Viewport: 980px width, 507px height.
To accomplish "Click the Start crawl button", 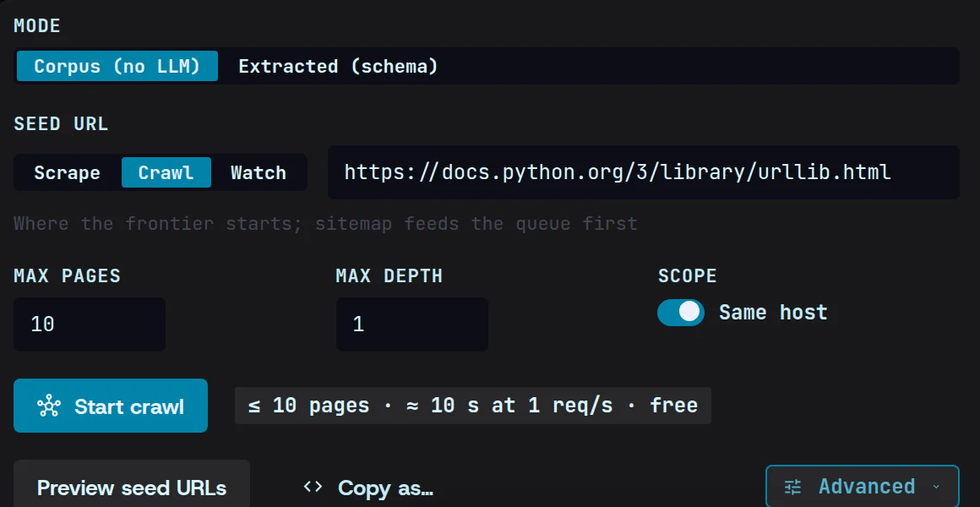I will pos(111,406).
